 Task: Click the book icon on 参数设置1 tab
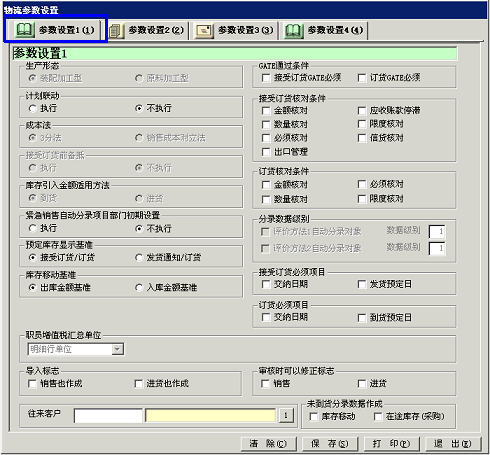[x=25, y=30]
